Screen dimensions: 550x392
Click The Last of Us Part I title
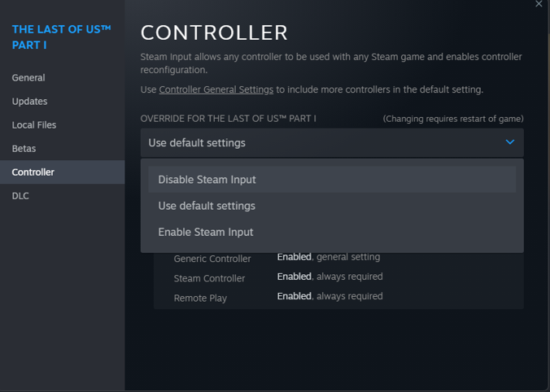point(61,37)
